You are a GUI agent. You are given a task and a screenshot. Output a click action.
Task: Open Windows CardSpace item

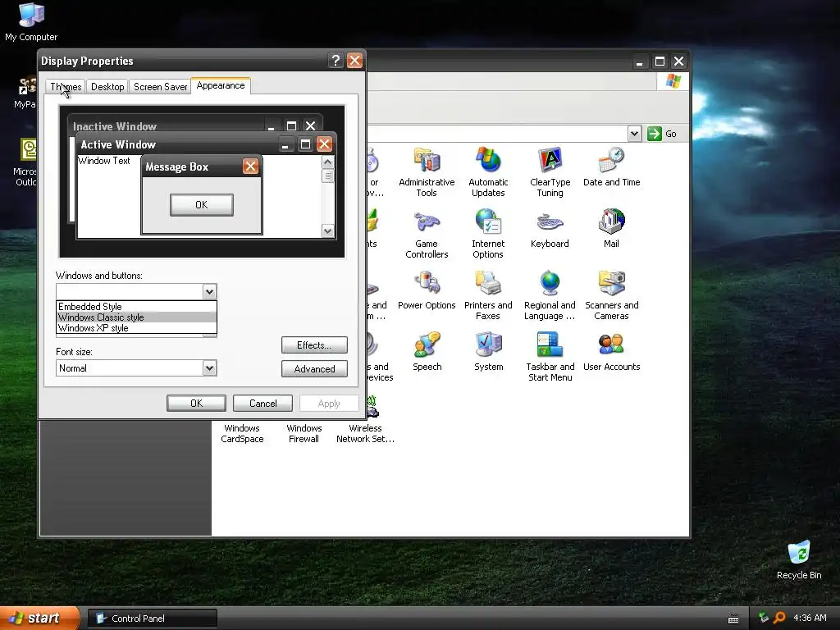[242, 433]
